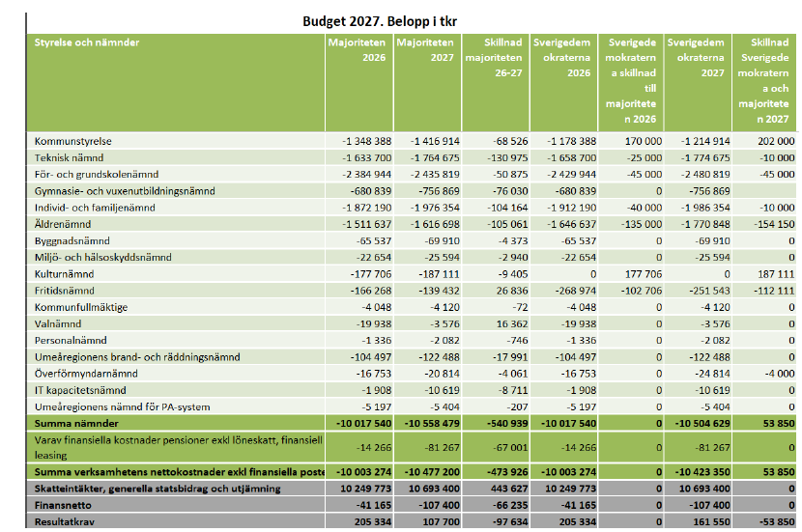Image resolution: width=802 pixels, height=532 pixels.
Task: Select Summa nämnder value -540 939
Action: coord(505,423)
